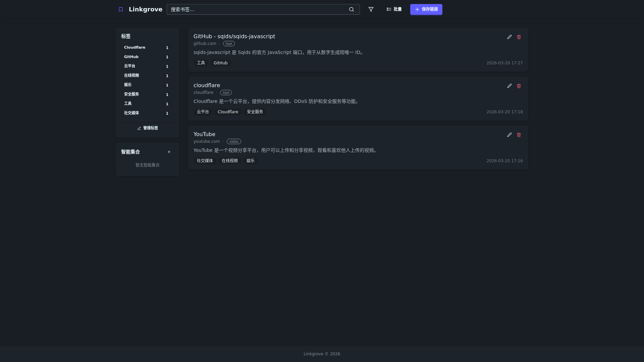The width and height of the screenshot is (644, 362).
Task: Click timestamp 2026-03-20 17:27
Action: (504, 63)
